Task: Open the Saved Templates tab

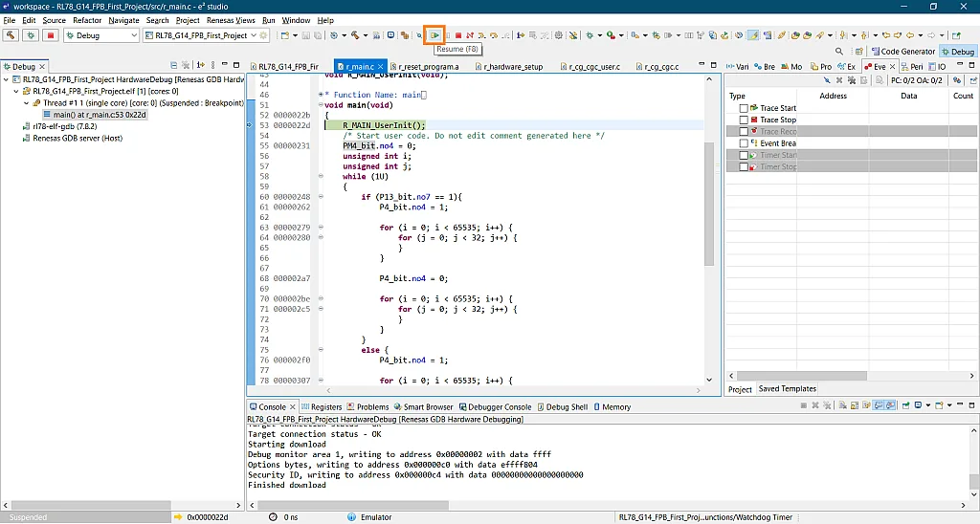Action: [788, 389]
